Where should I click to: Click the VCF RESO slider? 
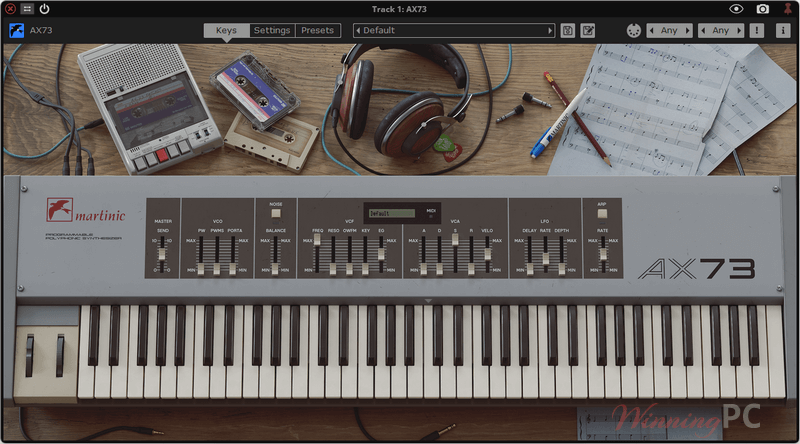[333, 255]
